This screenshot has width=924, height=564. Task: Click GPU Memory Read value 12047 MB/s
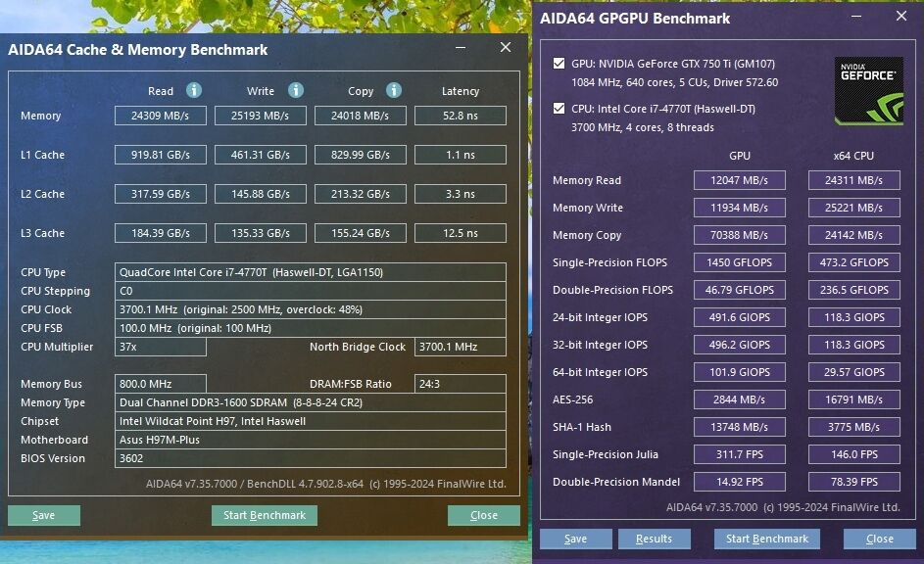[740, 180]
